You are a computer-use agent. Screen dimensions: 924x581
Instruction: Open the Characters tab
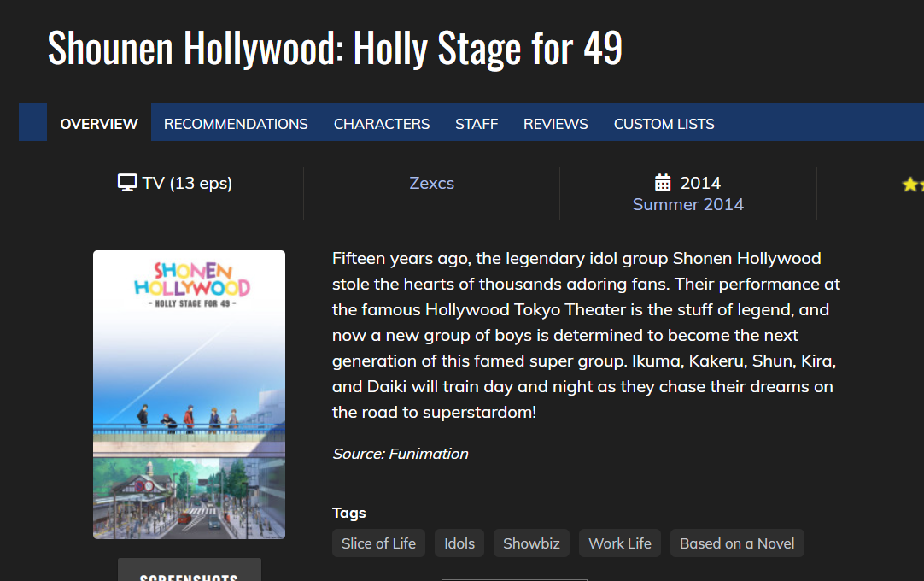click(x=382, y=124)
